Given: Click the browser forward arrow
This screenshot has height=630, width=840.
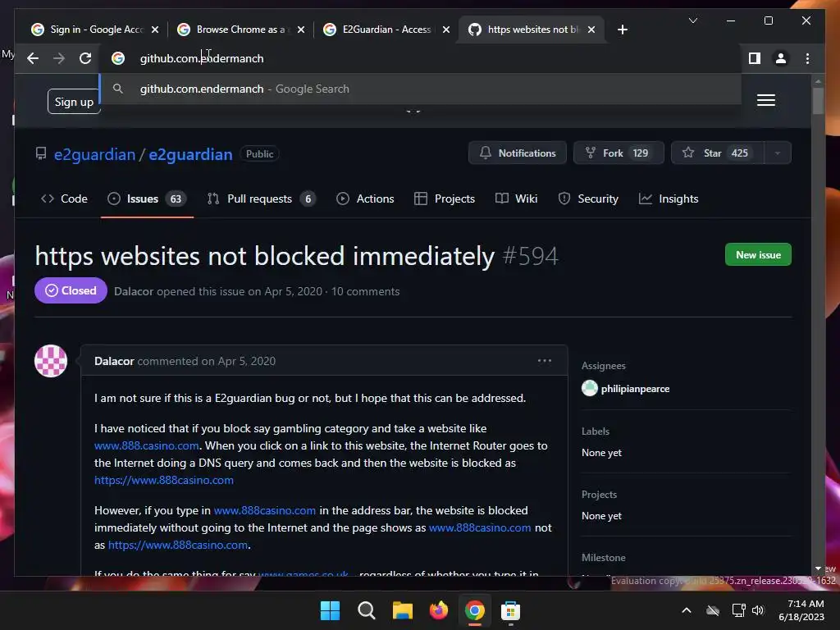Looking at the screenshot, I should point(59,58).
